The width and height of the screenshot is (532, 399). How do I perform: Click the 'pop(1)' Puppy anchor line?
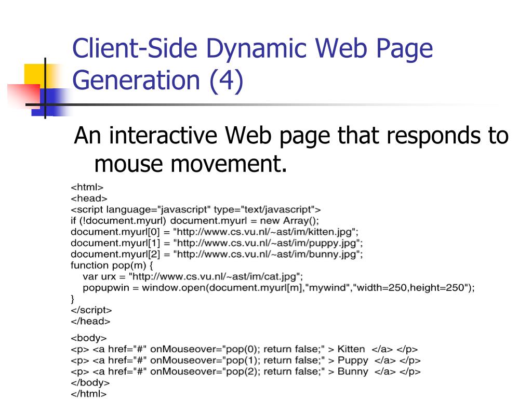246,361
